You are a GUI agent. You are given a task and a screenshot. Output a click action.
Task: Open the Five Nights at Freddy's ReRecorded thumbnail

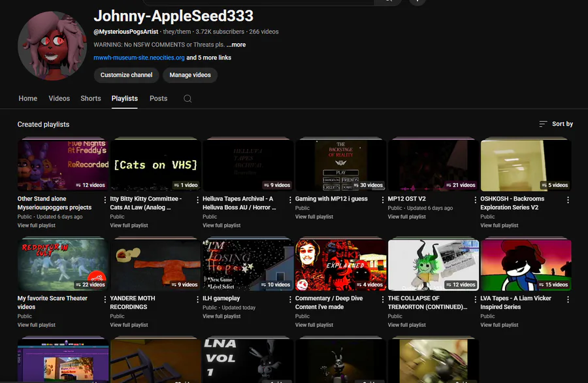pyautogui.click(x=63, y=165)
